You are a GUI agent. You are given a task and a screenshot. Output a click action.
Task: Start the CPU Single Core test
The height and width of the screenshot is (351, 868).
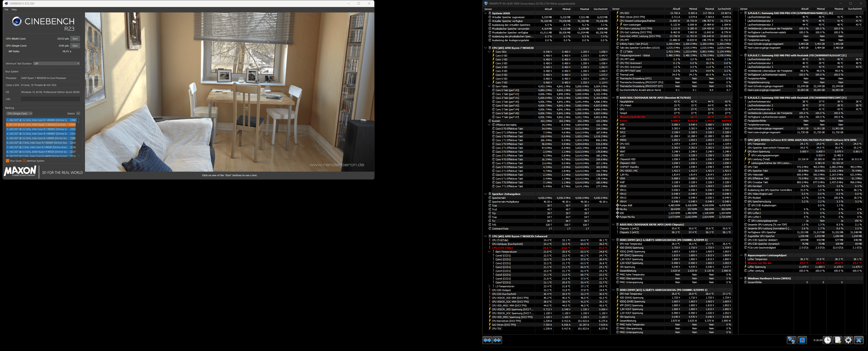coord(75,45)
